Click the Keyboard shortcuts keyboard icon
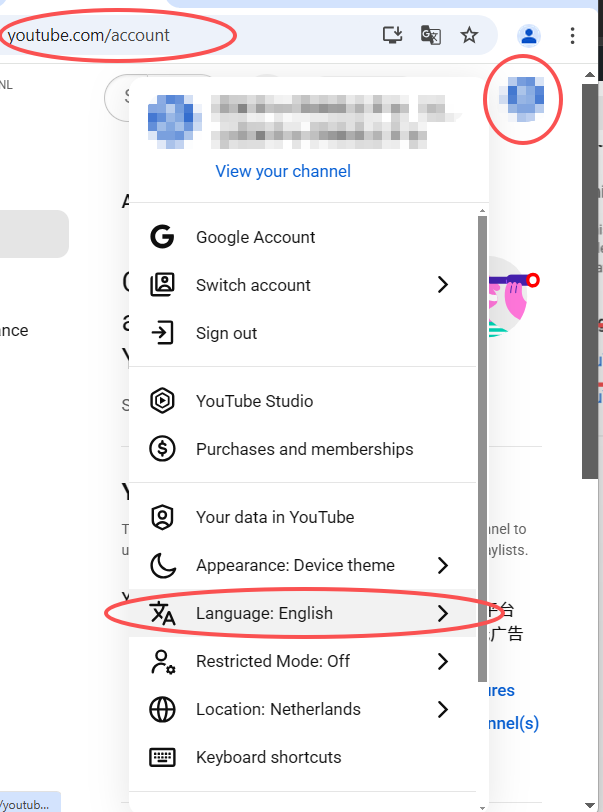This screenshot has height=812, width=603. (x=162, y=757)
